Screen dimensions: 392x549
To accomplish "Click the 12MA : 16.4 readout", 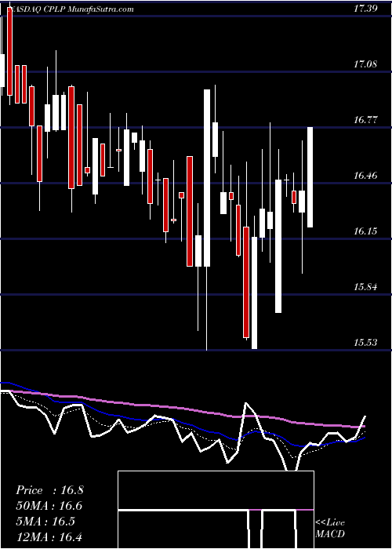I will 49,536.
